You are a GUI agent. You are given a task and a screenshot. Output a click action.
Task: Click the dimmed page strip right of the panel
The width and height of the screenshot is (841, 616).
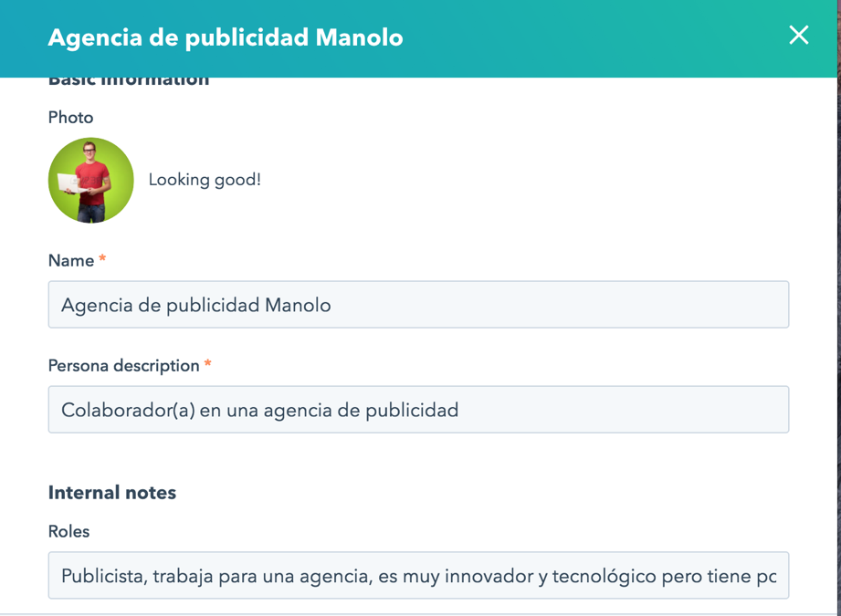click(x=839, y=321)
